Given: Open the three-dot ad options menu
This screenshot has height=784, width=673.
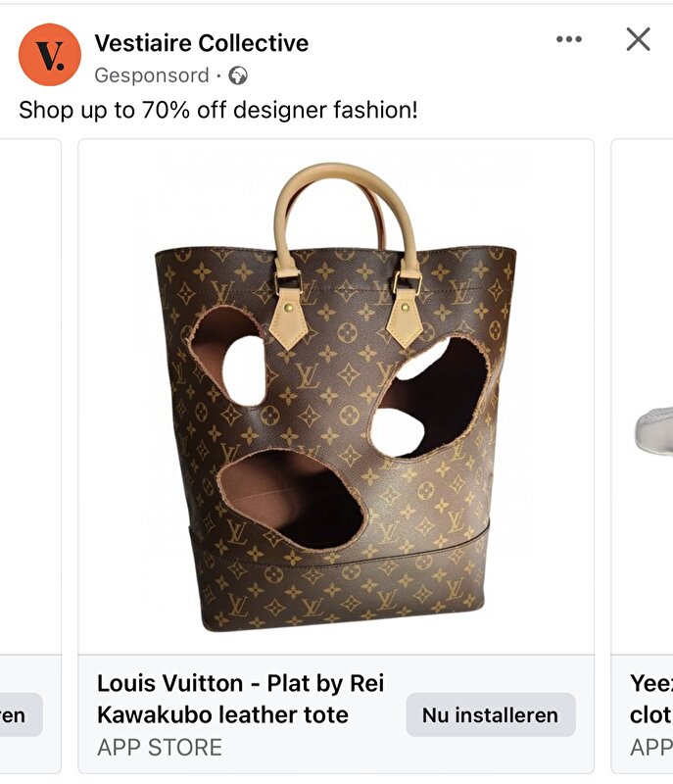Looking at the screenshot, I should tap(569, 39).
